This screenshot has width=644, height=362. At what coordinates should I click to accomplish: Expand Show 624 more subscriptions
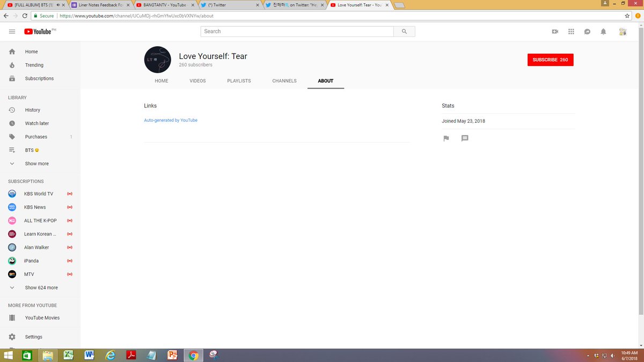40,287
